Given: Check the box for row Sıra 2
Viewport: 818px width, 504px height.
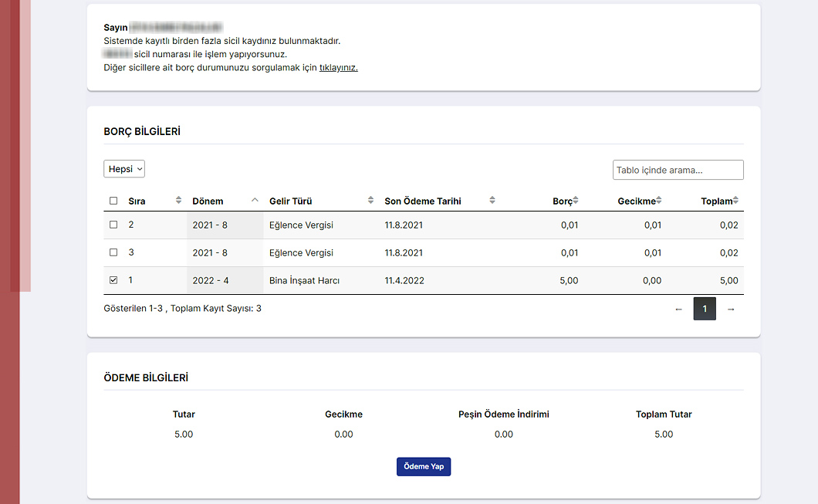Looking at the screenshot, I should point(113,225).
